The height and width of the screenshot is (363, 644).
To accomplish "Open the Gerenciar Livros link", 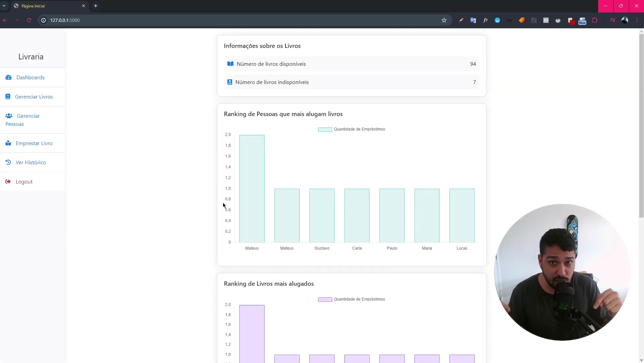I will point(34,97).
